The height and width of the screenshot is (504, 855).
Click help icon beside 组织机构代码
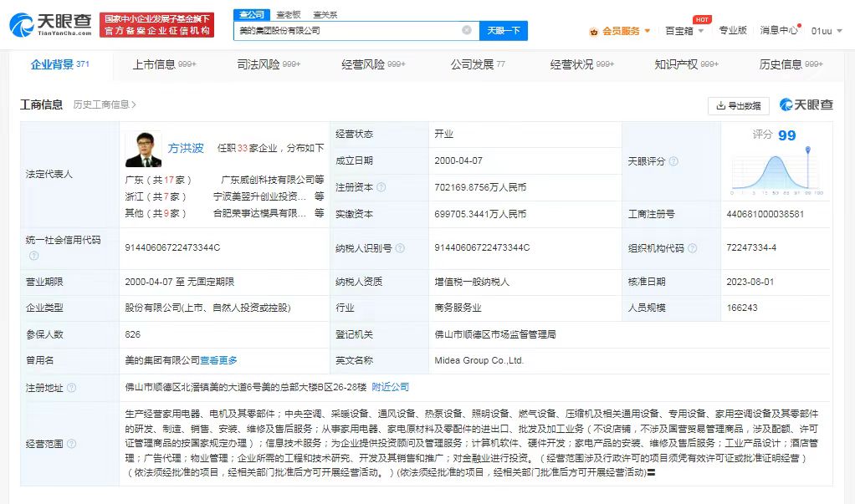click(692, 248)
